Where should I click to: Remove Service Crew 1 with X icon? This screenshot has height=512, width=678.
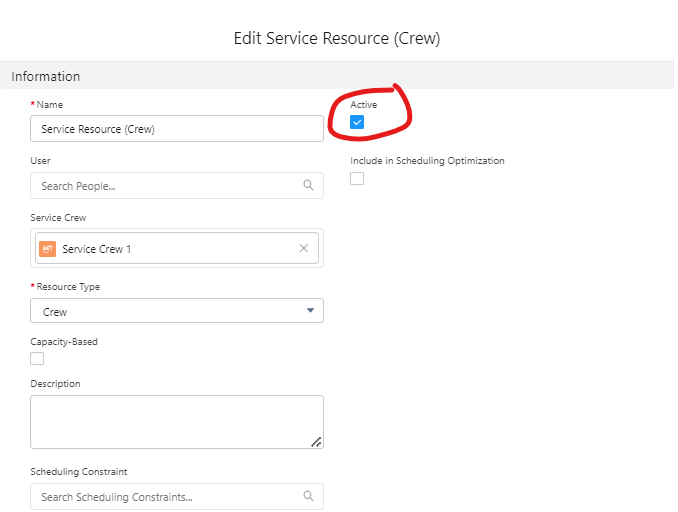click(x=304, y=249)
